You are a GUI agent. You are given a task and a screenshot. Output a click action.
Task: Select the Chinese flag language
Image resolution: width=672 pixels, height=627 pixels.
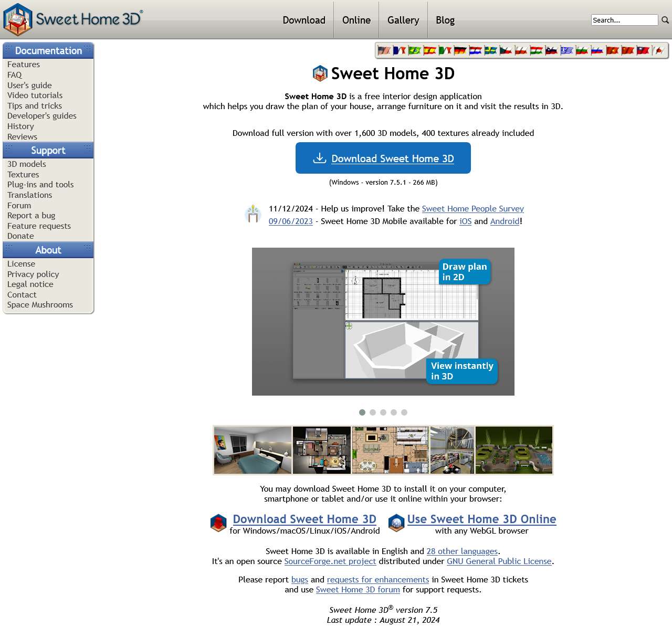tap(628, 50)
